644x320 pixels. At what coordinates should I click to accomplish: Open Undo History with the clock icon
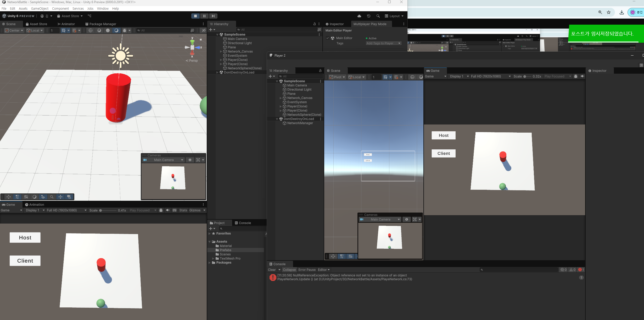(369, 16)
